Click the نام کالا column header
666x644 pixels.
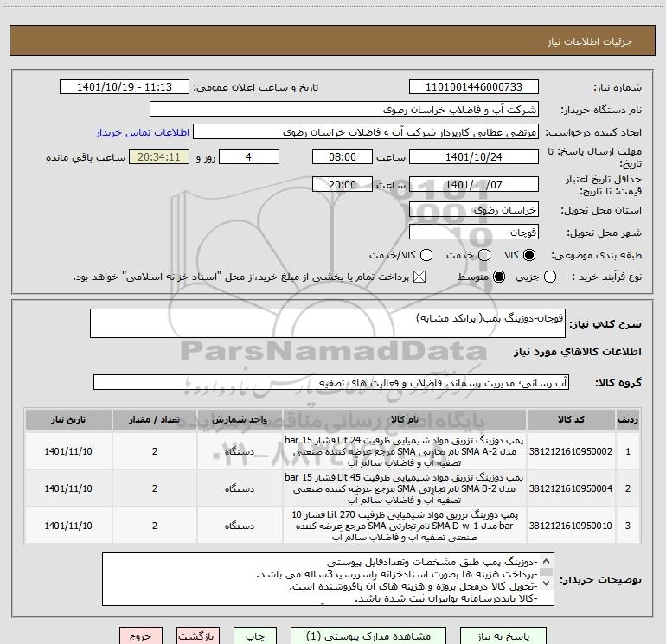pyautogui.click(x=405, y=420)
